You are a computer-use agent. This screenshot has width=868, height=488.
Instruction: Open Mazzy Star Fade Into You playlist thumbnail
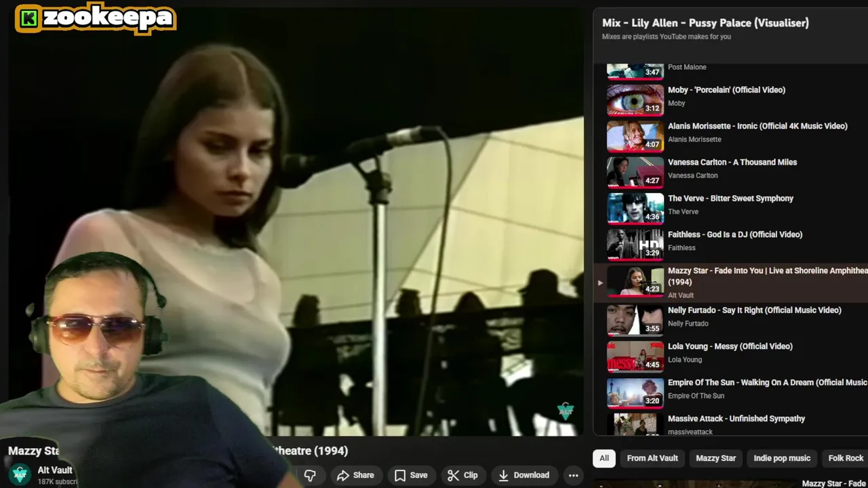(635, 281)
